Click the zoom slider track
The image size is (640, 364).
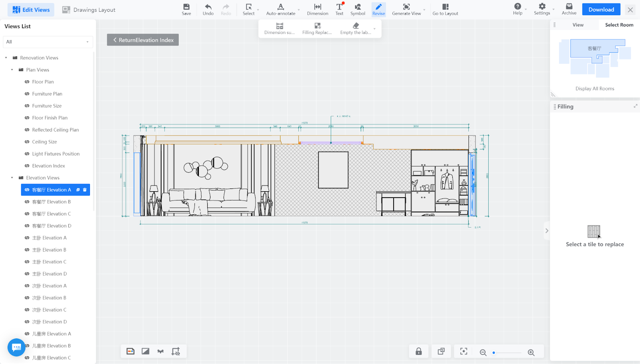[507, 353]
